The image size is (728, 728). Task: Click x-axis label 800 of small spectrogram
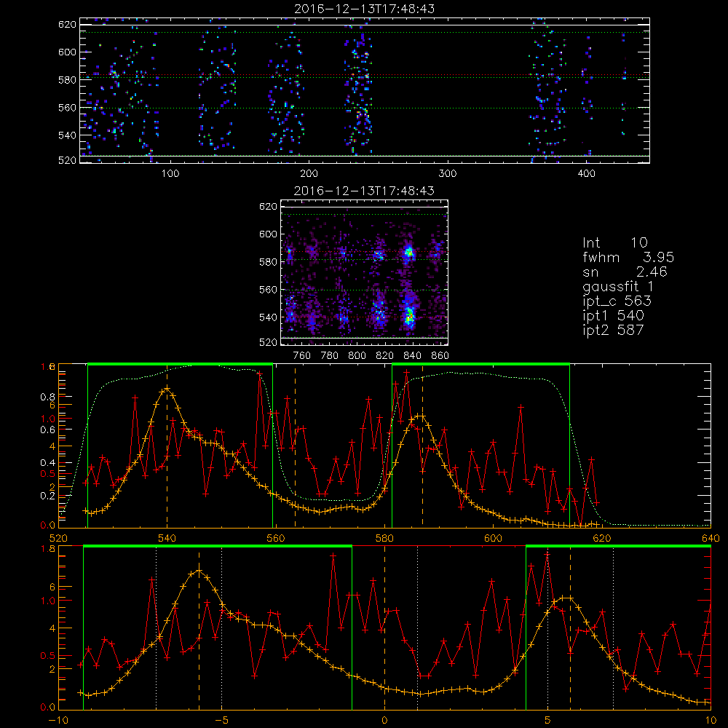point(357,356)
